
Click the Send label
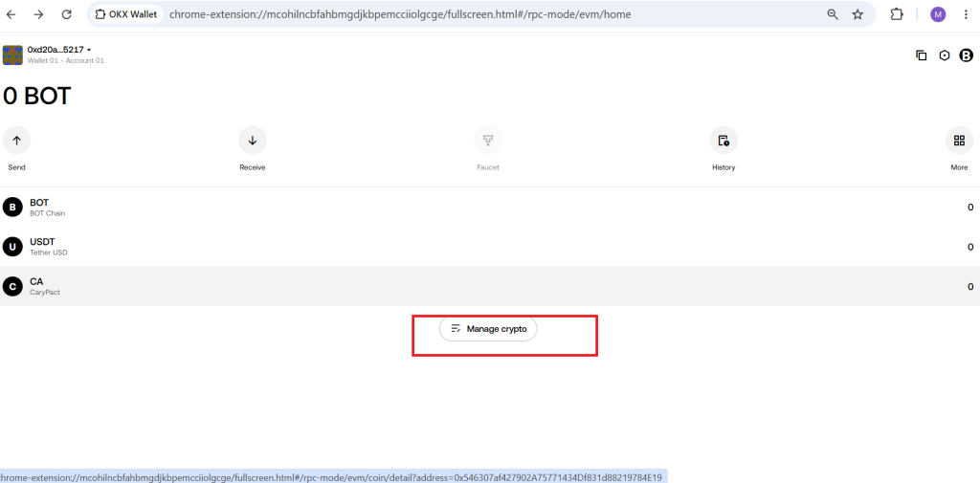(x=17, y=167)
